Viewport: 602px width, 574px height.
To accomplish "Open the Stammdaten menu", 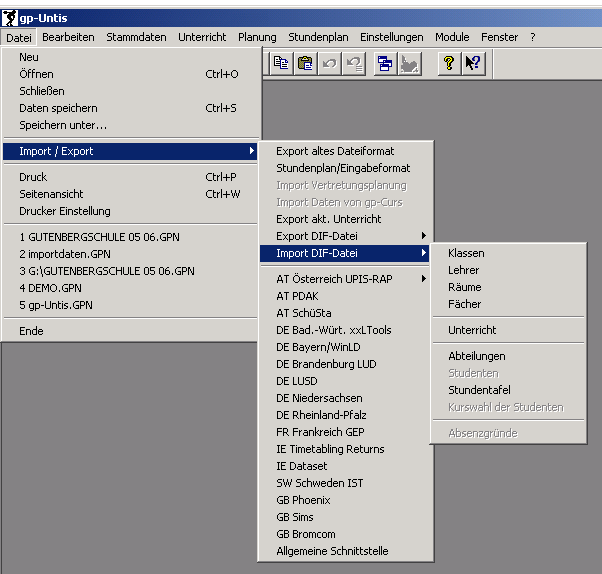I will pos(136,37).
